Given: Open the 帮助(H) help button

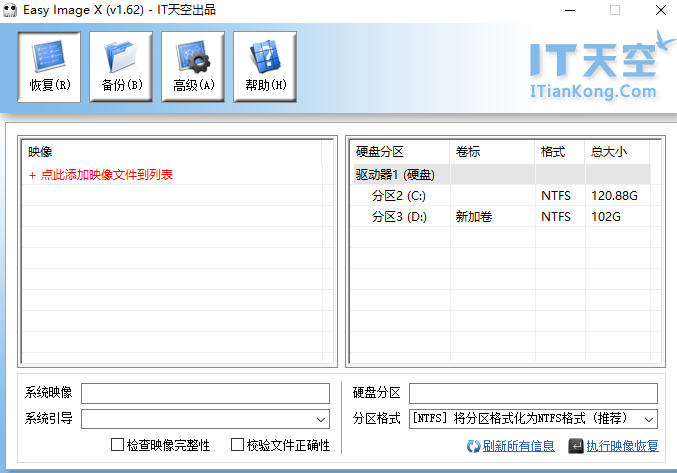Looking at the screenshot, I should pyautogui.click(x=265, y=67).
